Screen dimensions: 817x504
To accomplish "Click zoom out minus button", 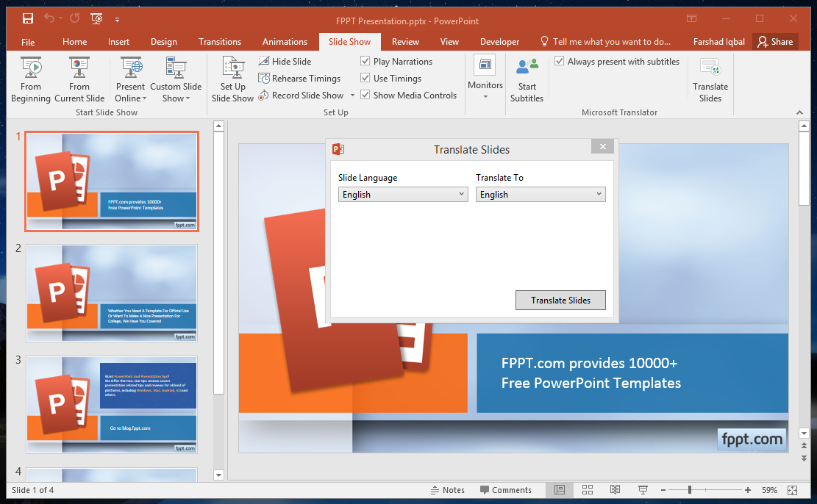I will click(x=663, y=490).
